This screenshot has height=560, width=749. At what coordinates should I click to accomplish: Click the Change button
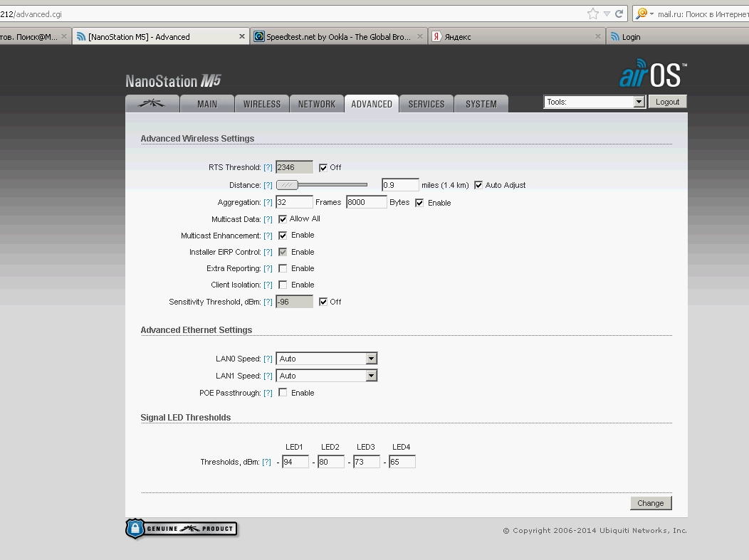651,503
